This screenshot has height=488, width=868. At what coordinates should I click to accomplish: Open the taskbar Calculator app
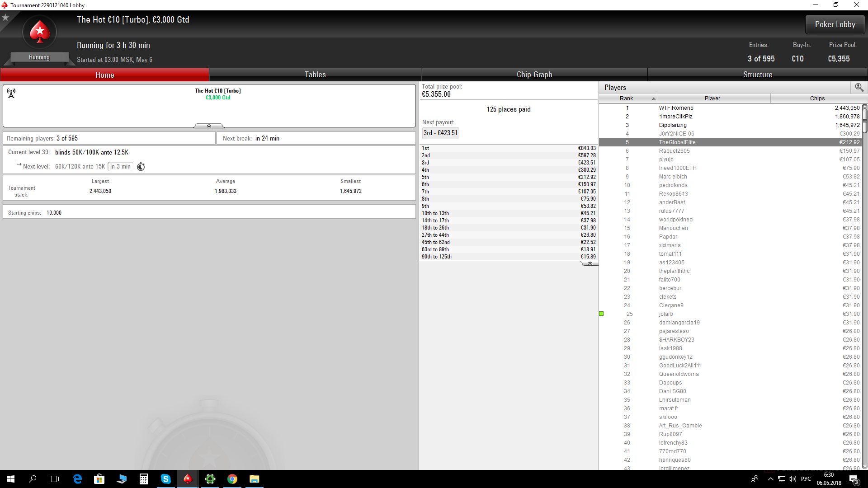144,479
